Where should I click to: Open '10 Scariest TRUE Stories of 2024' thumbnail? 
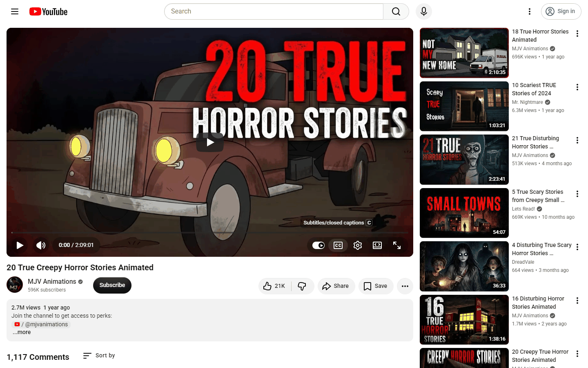[464, 106]
